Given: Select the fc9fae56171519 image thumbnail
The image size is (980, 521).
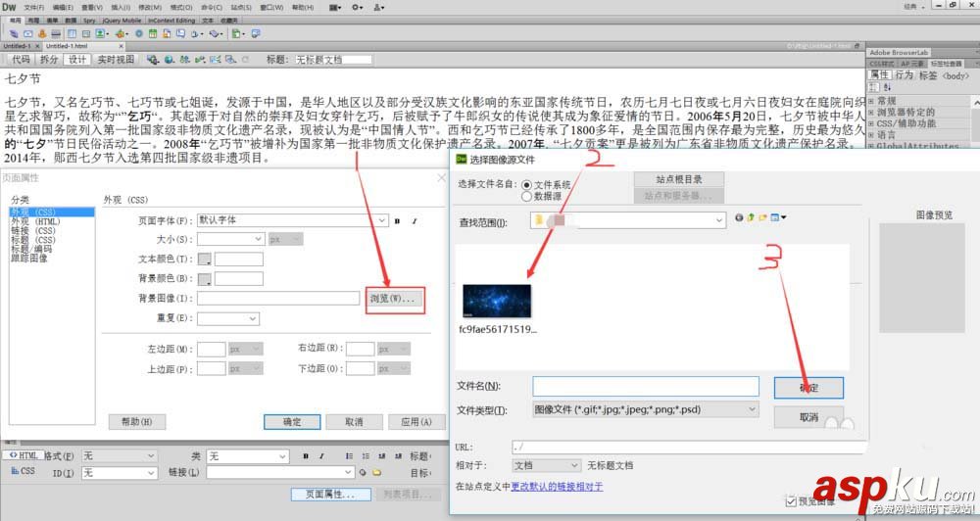Looking at the screenshot, I should click(497, 301).
